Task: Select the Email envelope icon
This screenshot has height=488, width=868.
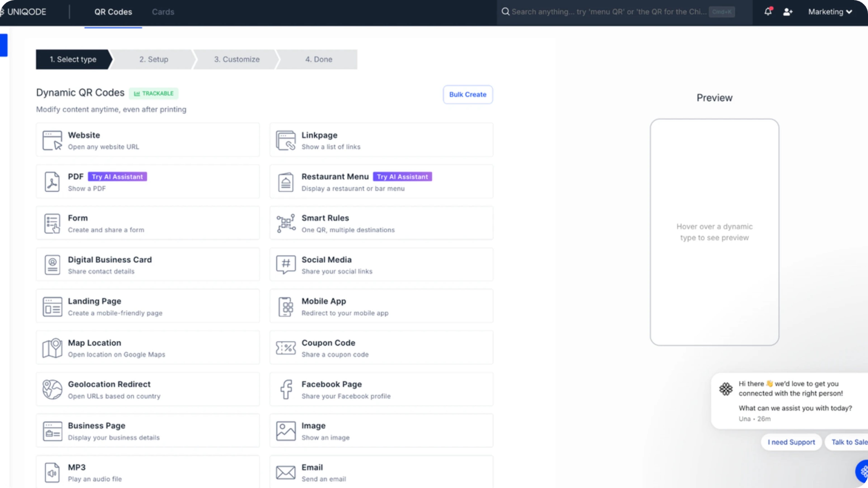Action: point(286,472)
